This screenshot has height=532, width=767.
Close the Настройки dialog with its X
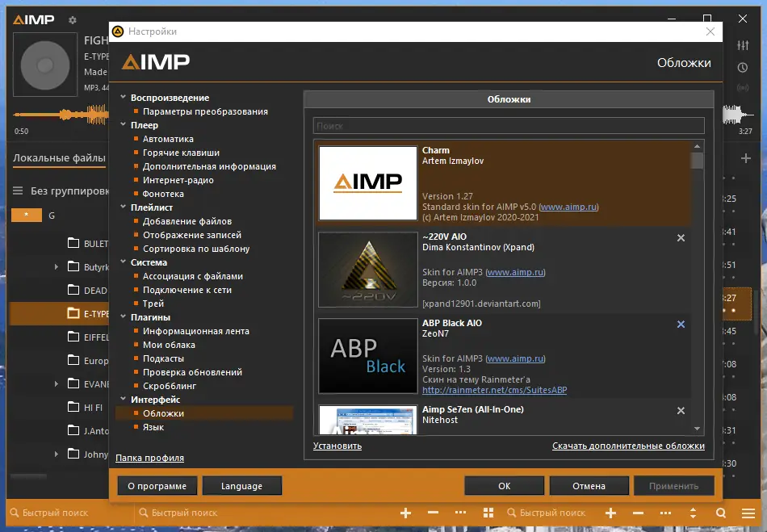(710, 31)
